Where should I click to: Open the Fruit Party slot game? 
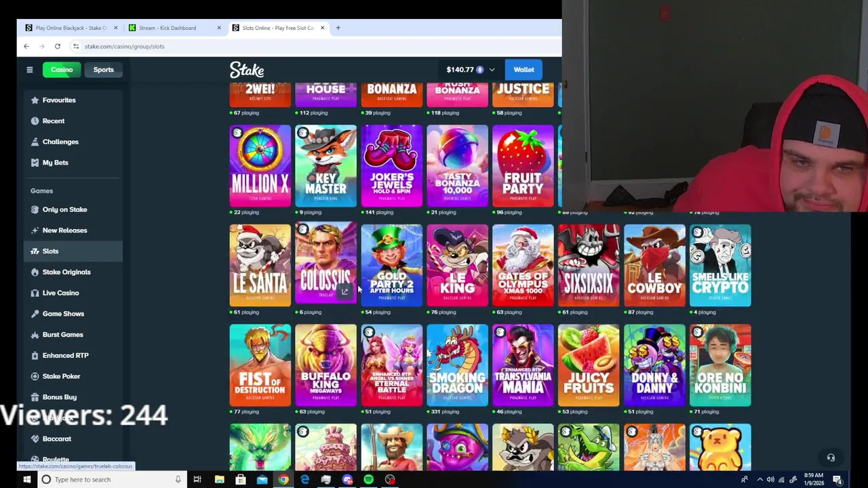(523, 166)
